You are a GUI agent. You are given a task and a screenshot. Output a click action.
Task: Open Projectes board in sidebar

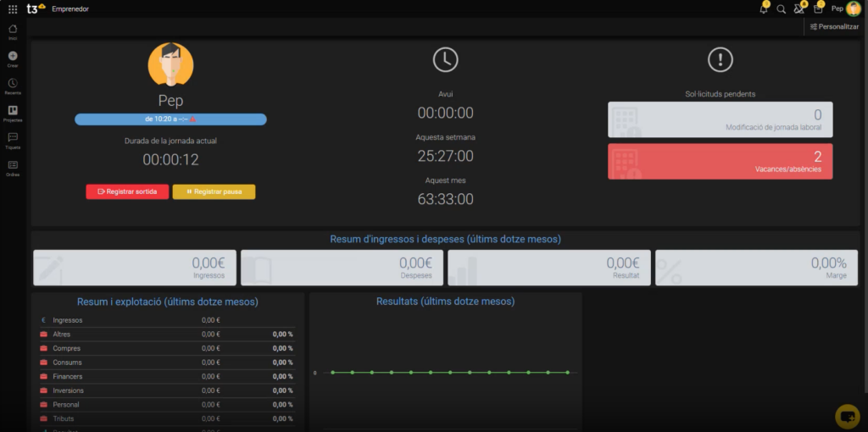pos(13,112)
